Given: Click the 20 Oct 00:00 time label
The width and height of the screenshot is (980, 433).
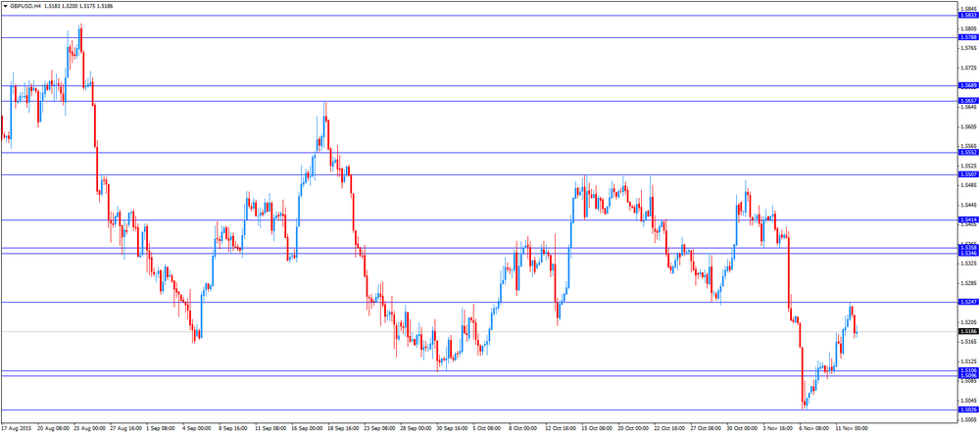Looking at the screenshot, I should [631, 429].
